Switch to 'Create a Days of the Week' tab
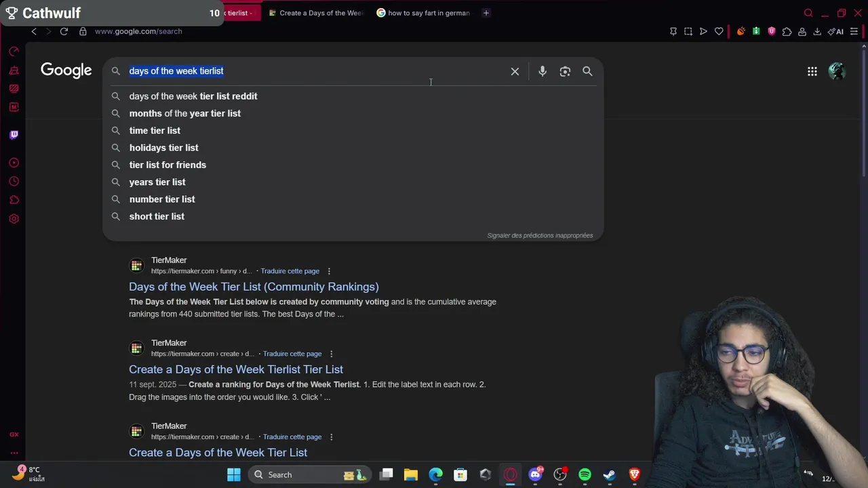The height and width of the screenshot is (488, 868). click(316, 13)
